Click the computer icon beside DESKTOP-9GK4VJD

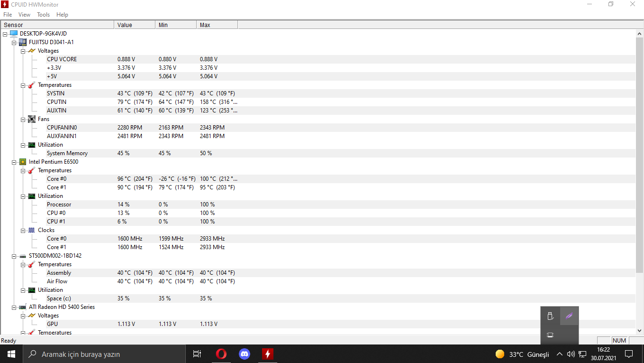13,34
